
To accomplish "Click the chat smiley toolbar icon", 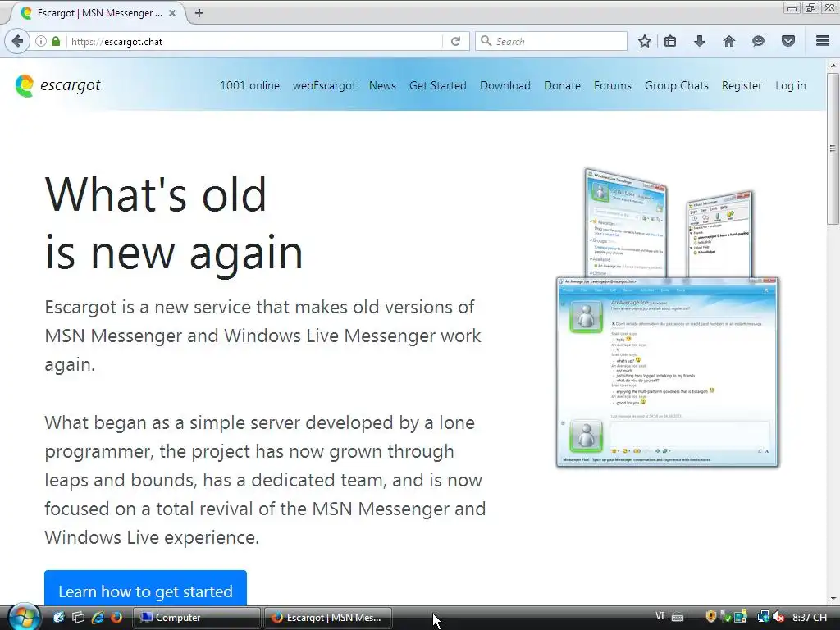I will (758, 41).
